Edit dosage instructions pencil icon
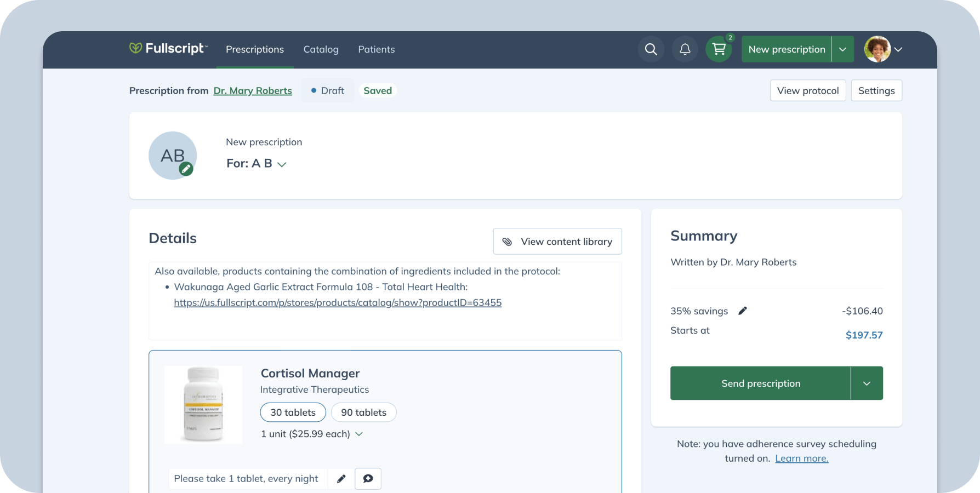Image resolution: width=980 pixels, height=493 pixels. 341,479
